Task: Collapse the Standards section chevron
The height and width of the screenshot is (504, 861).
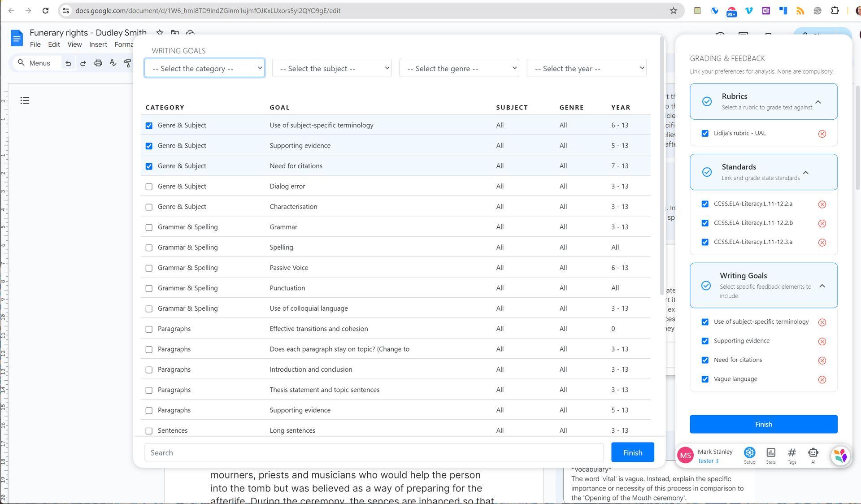Action: click(x=805, y=173)
